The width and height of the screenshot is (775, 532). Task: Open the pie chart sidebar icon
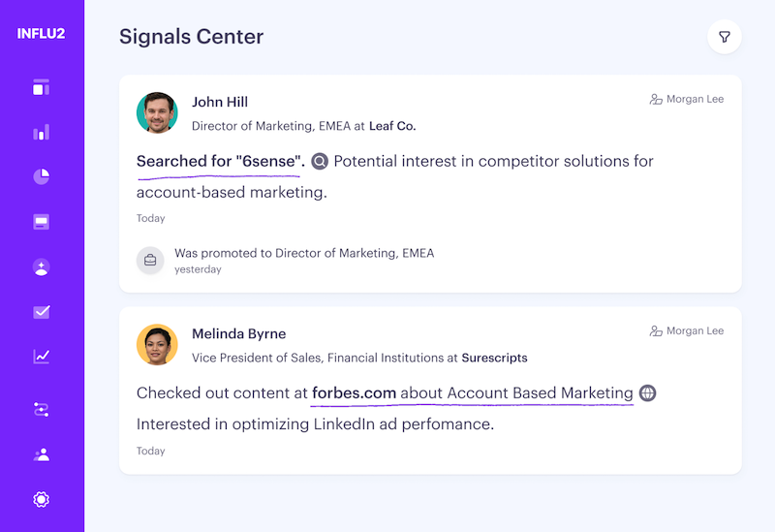[x=41, y=176]
